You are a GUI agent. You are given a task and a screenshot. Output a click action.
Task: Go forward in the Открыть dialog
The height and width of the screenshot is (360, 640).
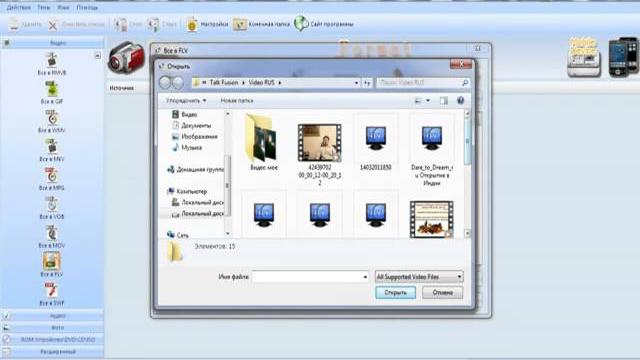tap(178, 83)
